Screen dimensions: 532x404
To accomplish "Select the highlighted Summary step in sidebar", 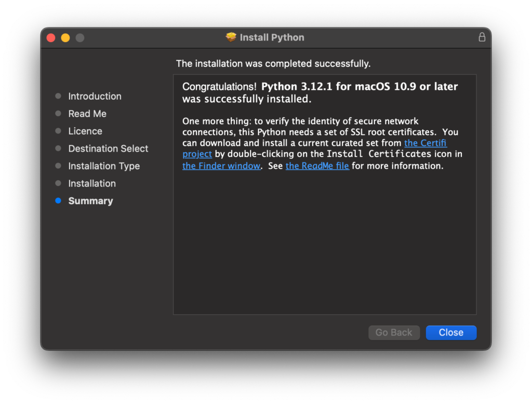I will pos(90,201).
